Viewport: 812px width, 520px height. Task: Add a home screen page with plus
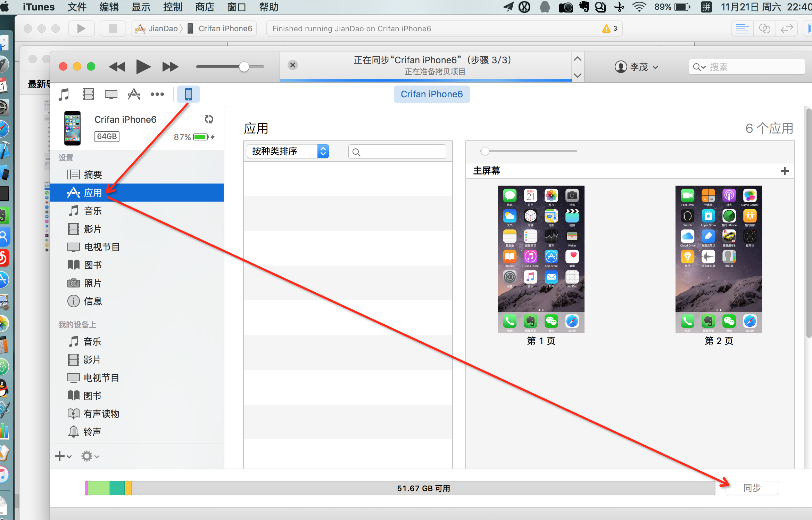(785, 171)
